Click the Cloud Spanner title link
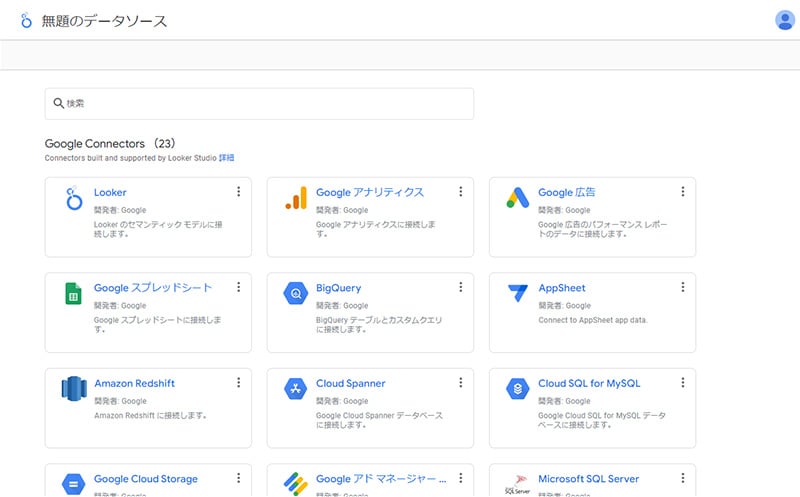 coord(351,383)
